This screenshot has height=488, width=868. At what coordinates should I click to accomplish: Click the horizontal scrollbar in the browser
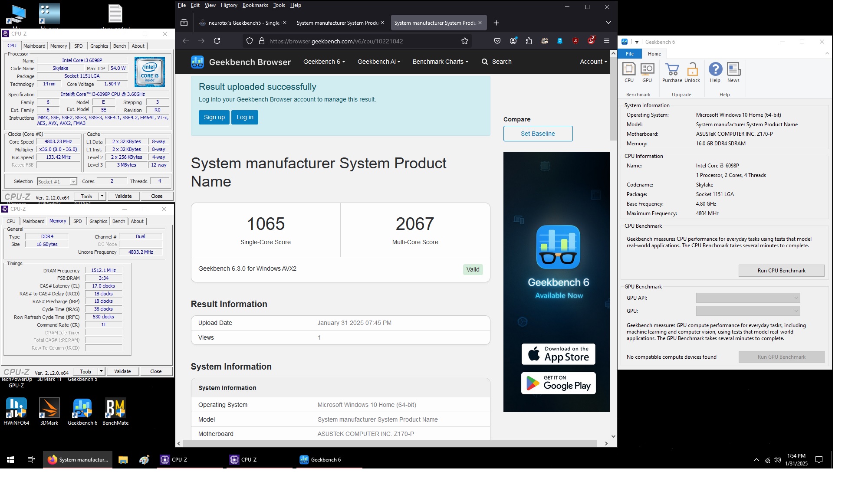tap(390, 443)
